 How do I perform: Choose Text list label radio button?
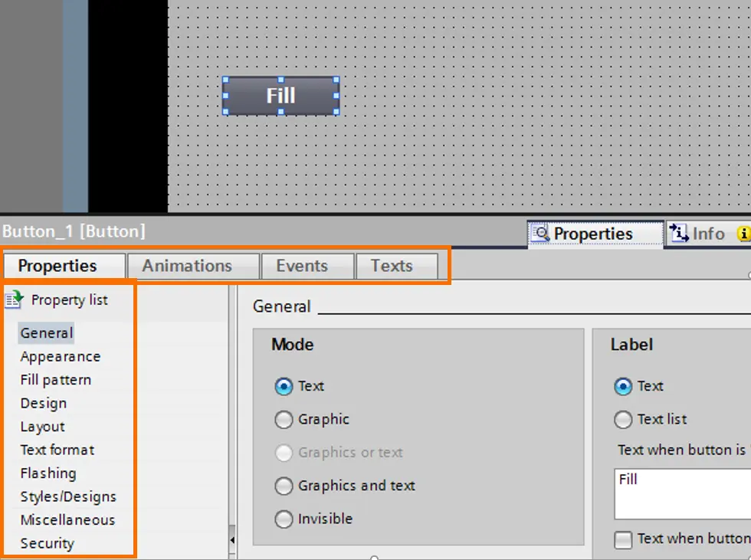tap(622, 420)
